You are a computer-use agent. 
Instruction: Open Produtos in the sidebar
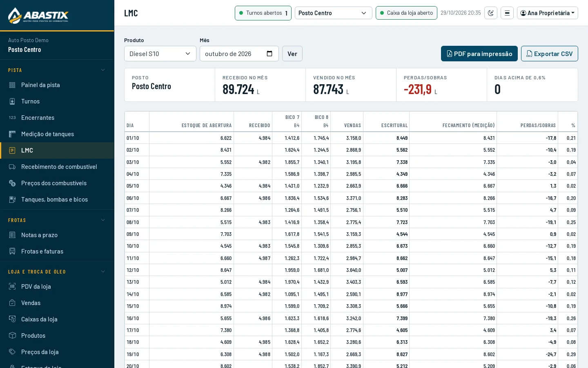click(57, 336)
